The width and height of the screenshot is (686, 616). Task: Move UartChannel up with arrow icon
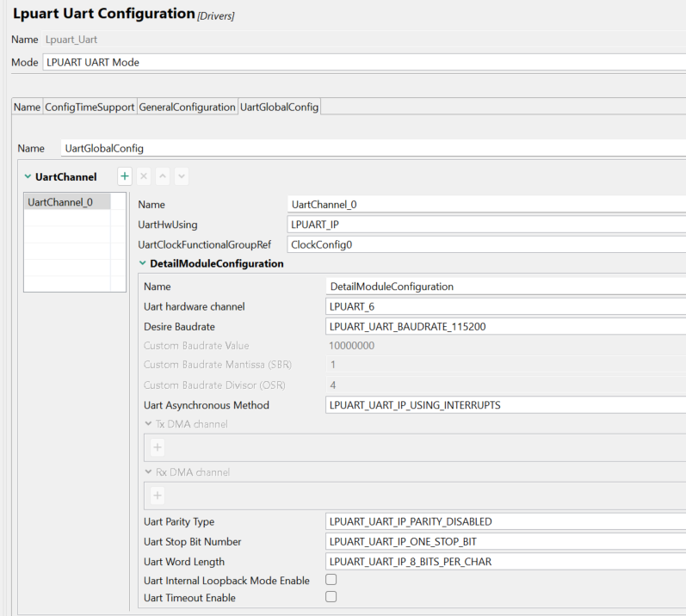coord(163,176)
